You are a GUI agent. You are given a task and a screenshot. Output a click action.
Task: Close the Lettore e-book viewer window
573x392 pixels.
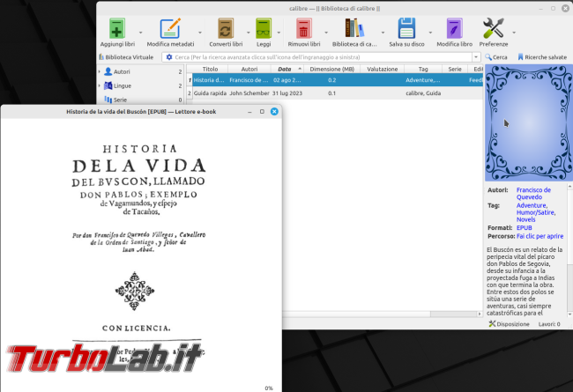[x=274, y=111]
